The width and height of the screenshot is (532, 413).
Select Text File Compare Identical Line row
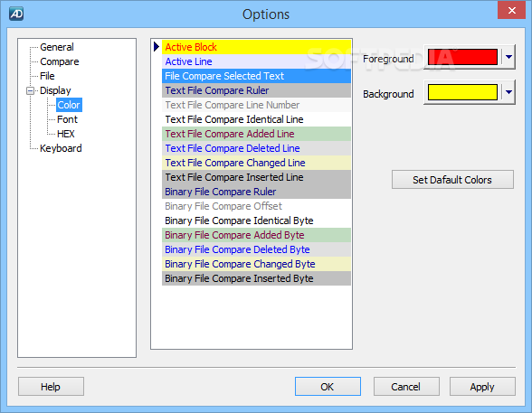click(256, 119)
